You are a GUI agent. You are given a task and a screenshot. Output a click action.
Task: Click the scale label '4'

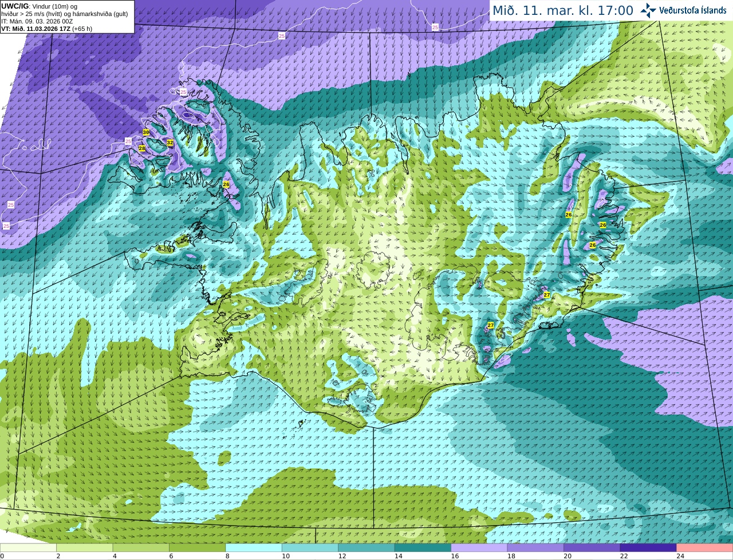[x=115, y=556]
